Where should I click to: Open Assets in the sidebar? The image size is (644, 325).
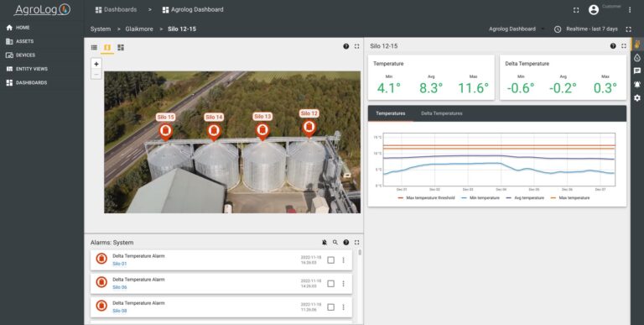pos(20,41)
